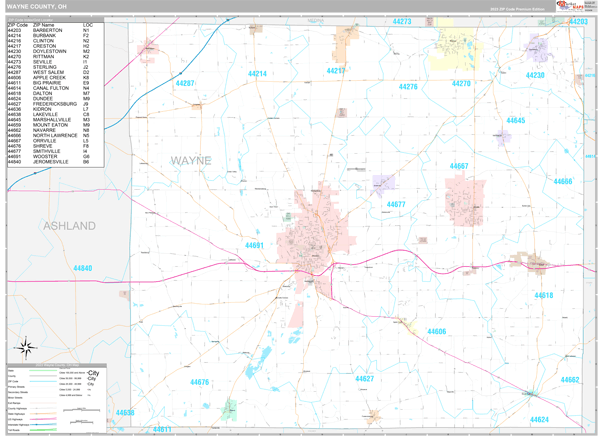The width and height of the screenshot is (600, 436).
Task: Click the ASHLAND county label
Action: [69, 226]
